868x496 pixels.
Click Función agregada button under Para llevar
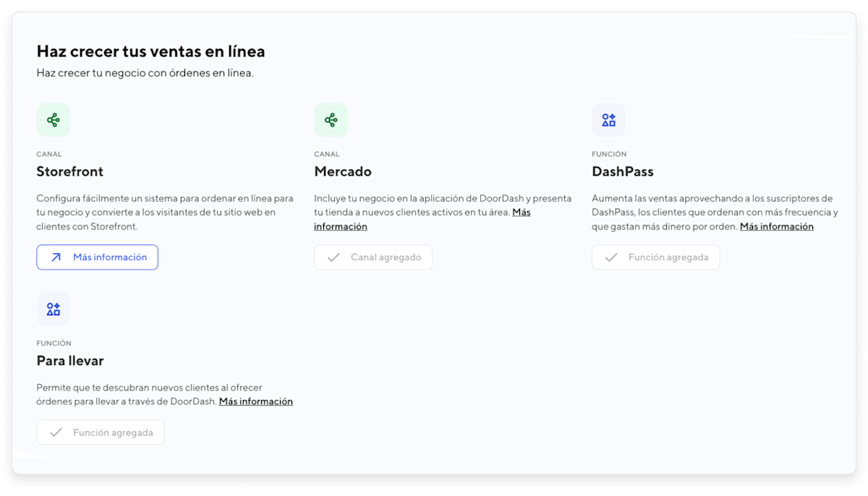coord(101,432)
